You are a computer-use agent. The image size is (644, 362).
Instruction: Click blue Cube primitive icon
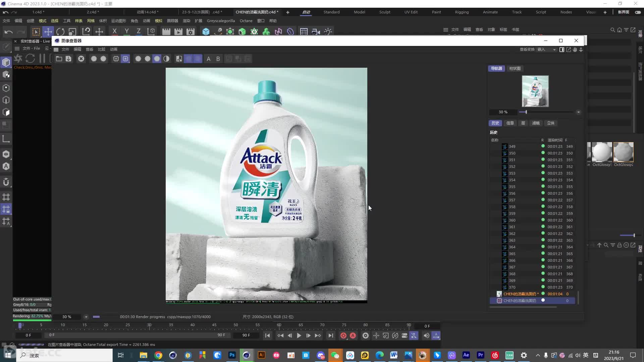(x=206, y=32)
